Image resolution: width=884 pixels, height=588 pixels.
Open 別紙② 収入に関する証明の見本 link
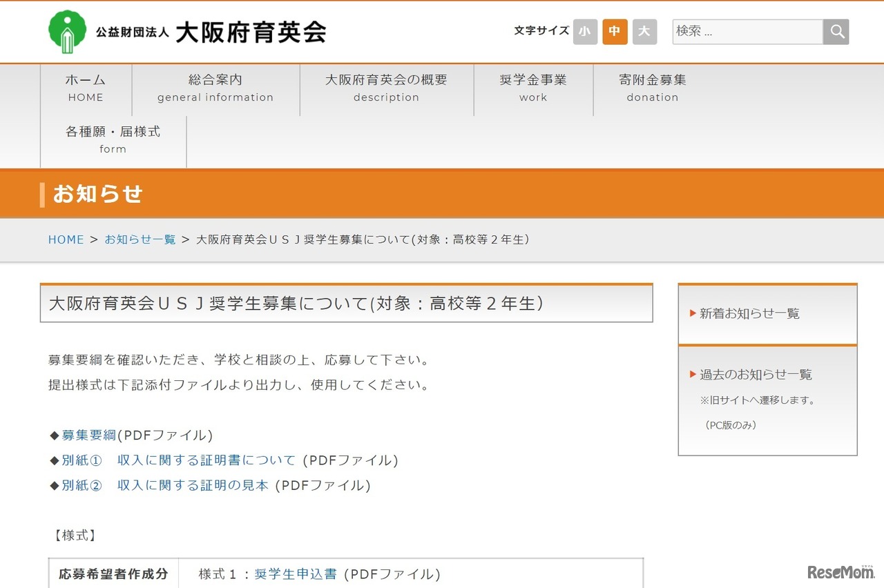click(165, 485)
